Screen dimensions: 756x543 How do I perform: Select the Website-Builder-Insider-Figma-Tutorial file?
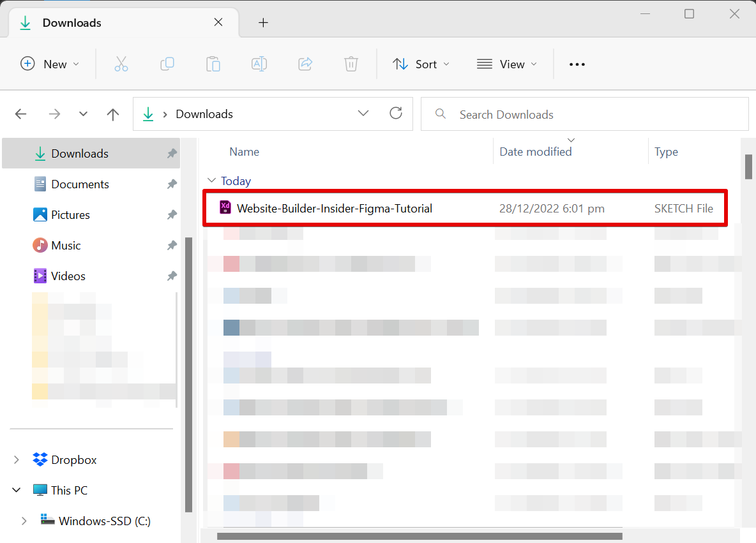point(334,209)
